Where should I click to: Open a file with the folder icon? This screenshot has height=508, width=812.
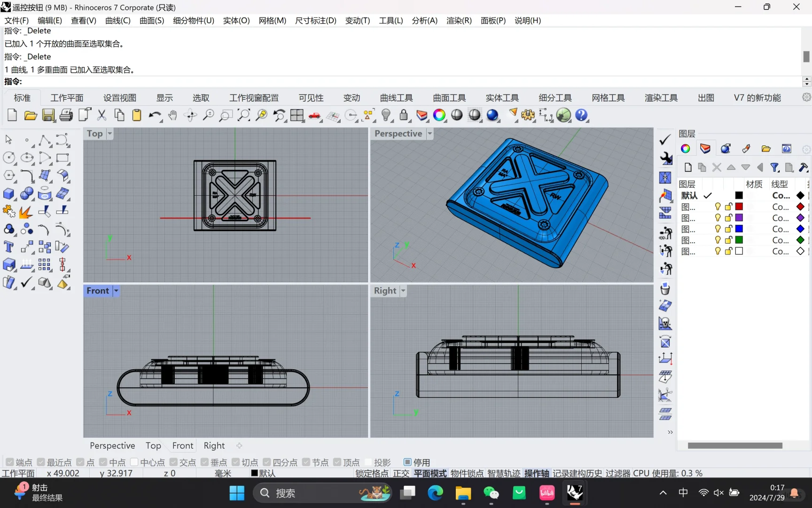click(31, 115)
